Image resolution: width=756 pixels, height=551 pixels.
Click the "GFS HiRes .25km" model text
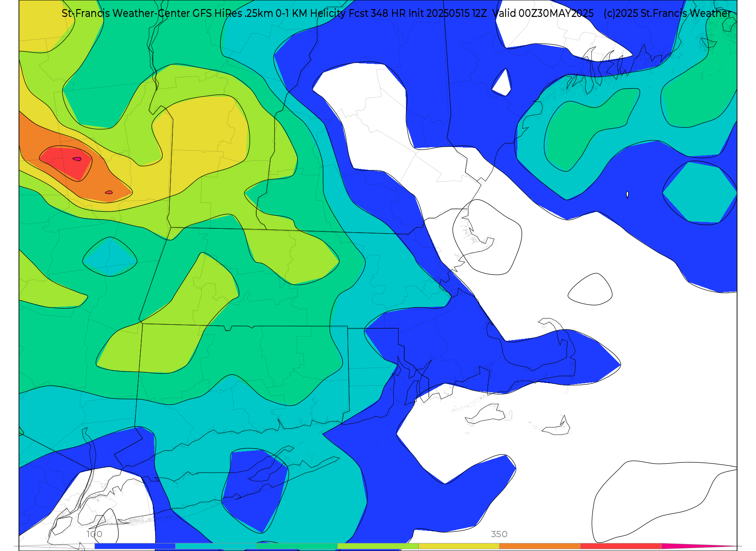pos(233,13)
